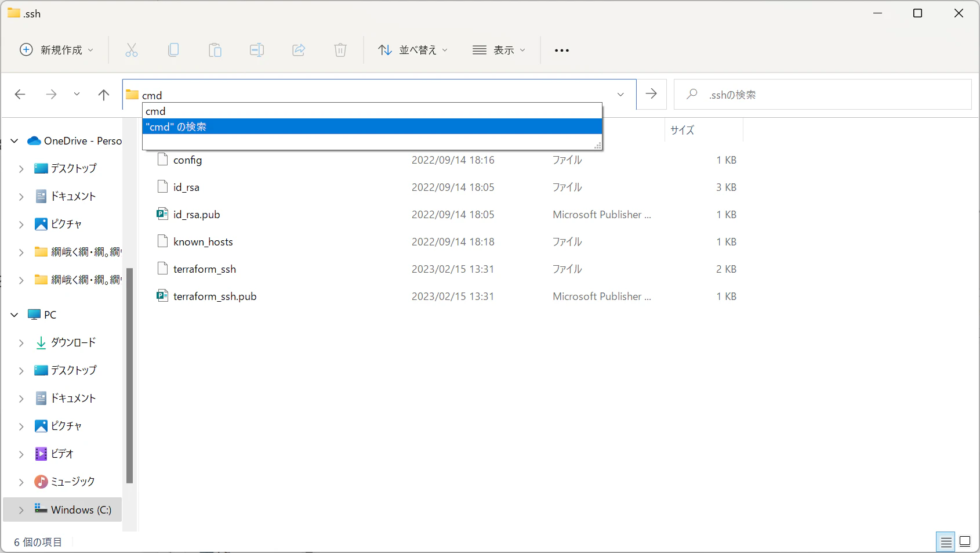Click the ドキュメント icon under OneDrive
This screenshot has width=980, height=553.
coord(41,196)
